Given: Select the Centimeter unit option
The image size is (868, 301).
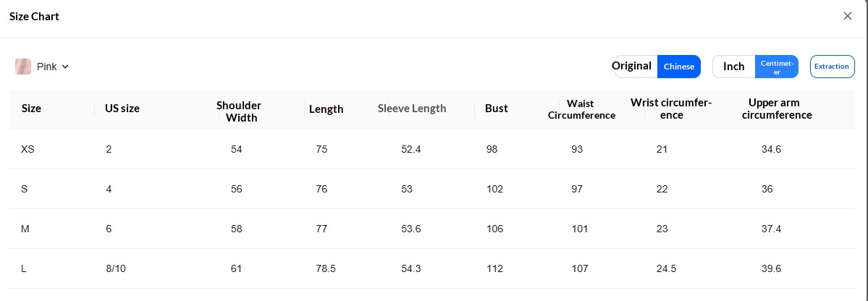Looking at the screenshot, I should point(777,67).
